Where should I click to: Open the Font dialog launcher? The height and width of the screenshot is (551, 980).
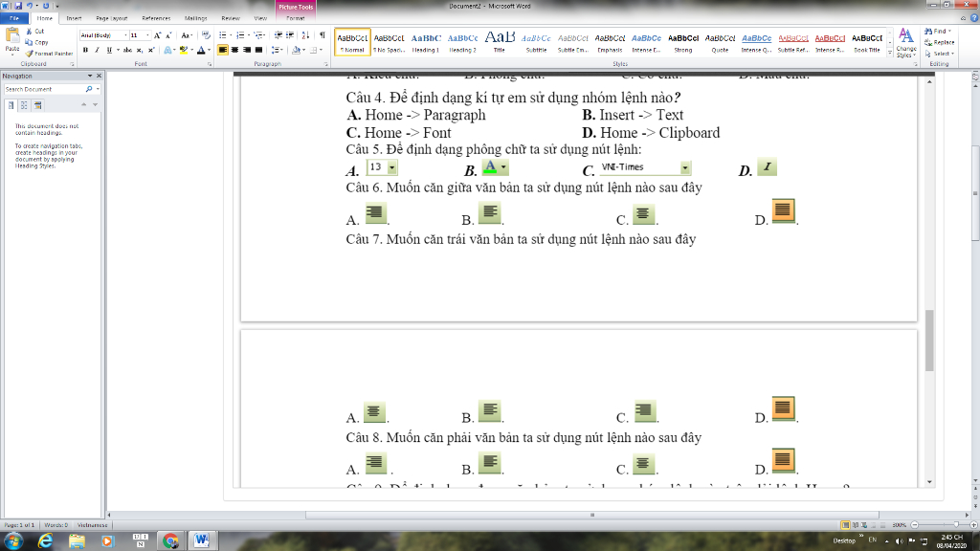tap(210, 64)
